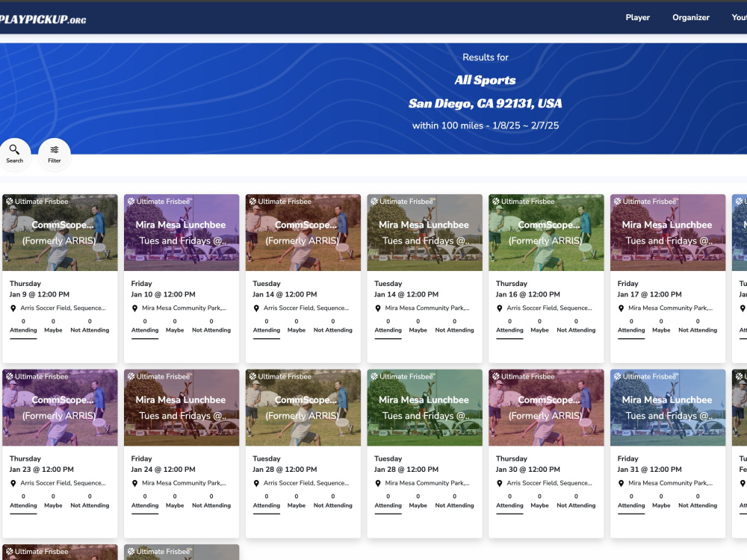Image resolution: width=747 pixels, height=560 pixels.
Task: Click location pin on Jan 14 Arris Soccer card
Action: [256, 308]
